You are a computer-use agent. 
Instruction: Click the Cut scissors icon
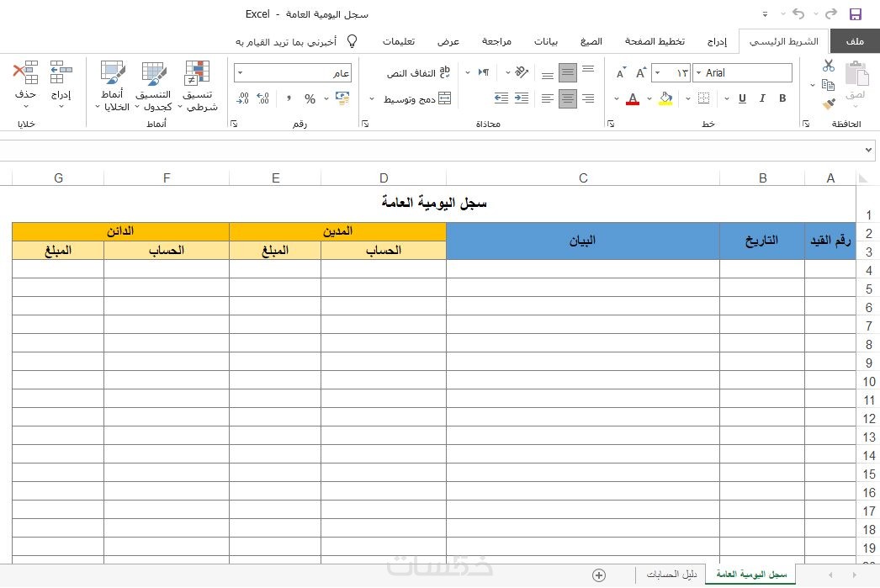pyautogui.click(x=829, y=66)
